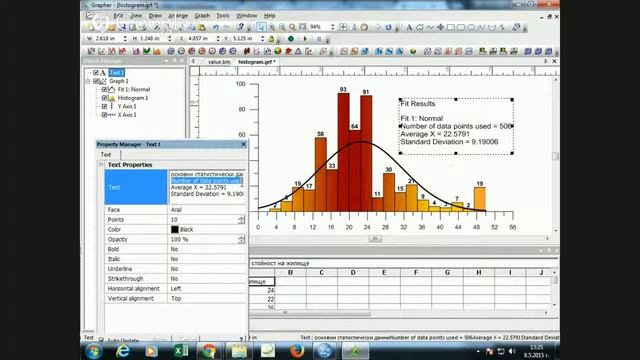Screen dimensions: 640x360
Task: Click the W width field spinner
Action: tap(125, 39)
